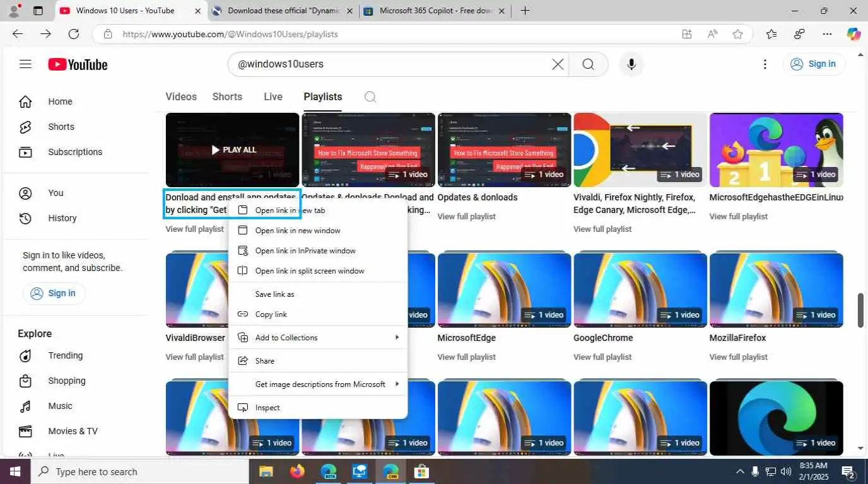Screen dimensions: 868x484
Task: Click the YouTube logo
Action: click(x=78, y=64)
